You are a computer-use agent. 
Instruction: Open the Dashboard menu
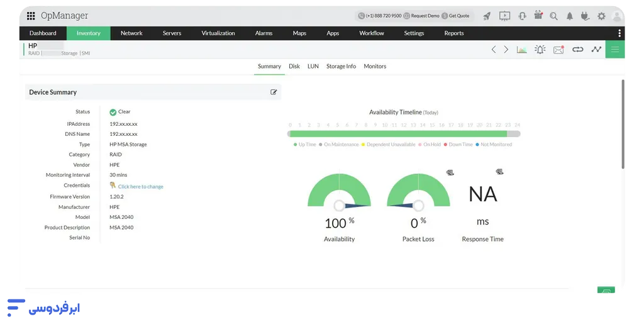(43, 33)
